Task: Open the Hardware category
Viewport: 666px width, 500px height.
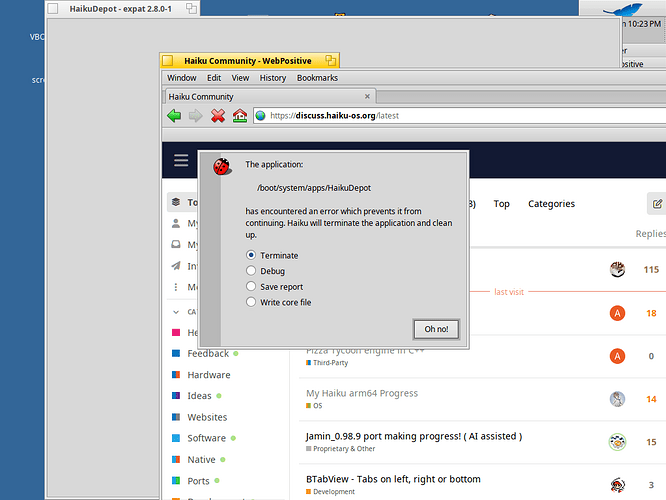Action: coord(209,375)
